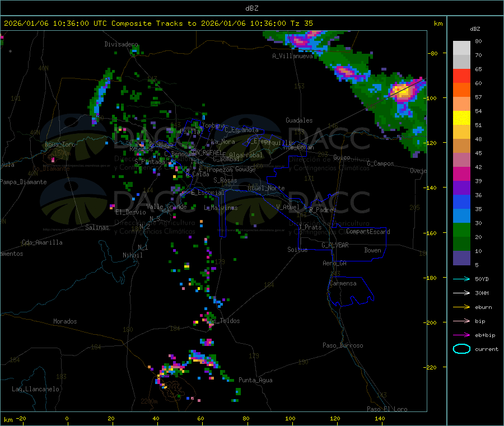The width and height of the screenshot is (504, 426).
Task: Click the Soitue place label
Action: tap(297, 250)
